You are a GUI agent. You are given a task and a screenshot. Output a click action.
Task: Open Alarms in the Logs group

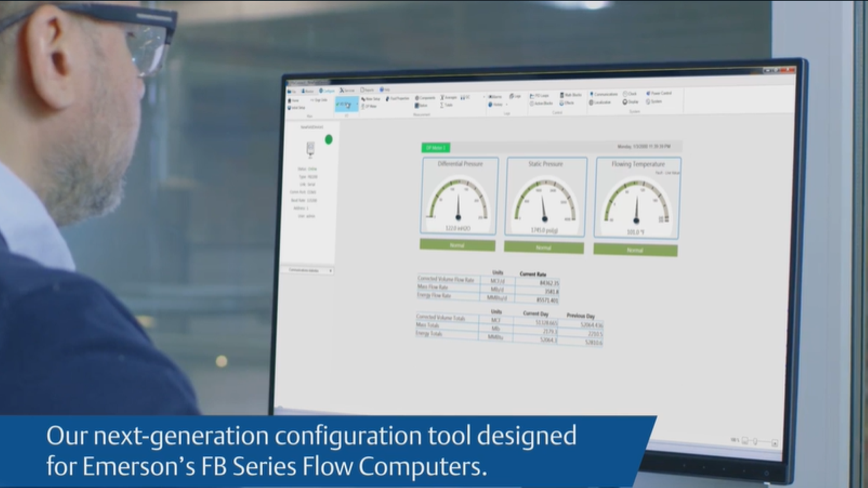tap(495, 97)
